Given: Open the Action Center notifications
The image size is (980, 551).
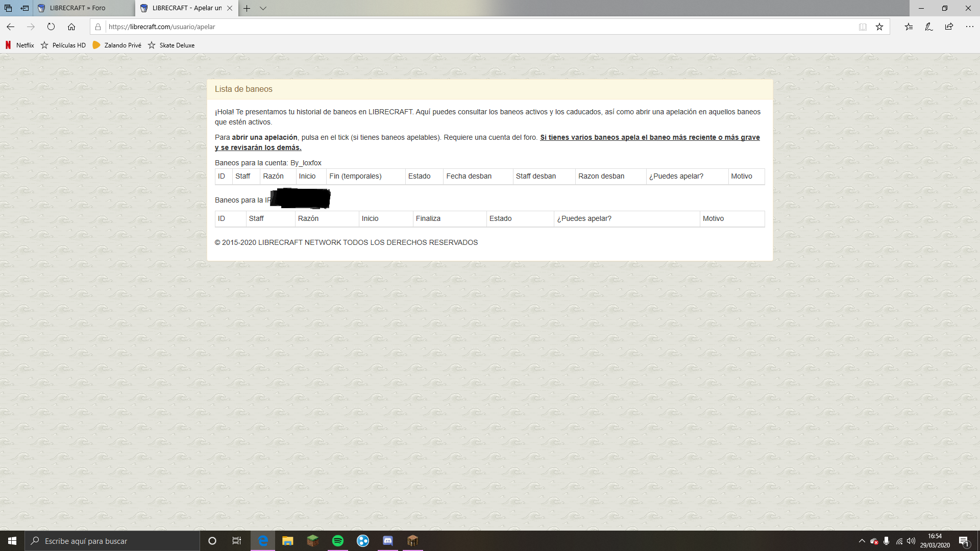Looking at the screenshot, I should pyautogui.click(x=964, y=541).
